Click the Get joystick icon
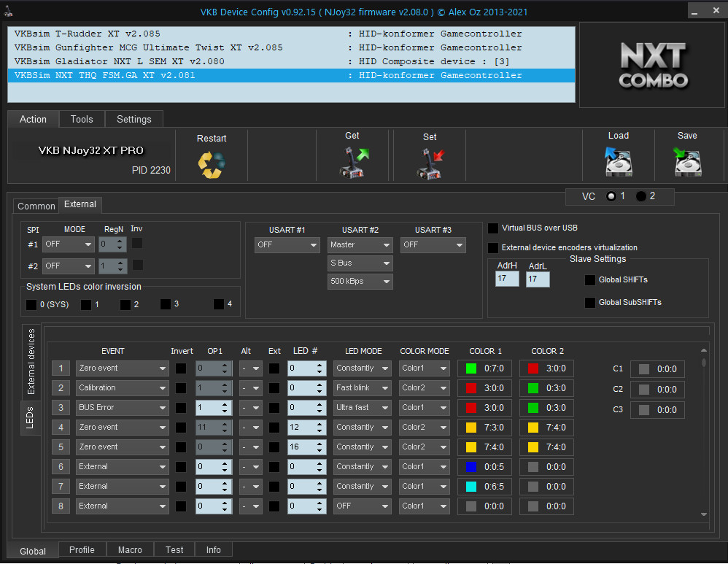728x564 pixels. click(x=354, y=162)
